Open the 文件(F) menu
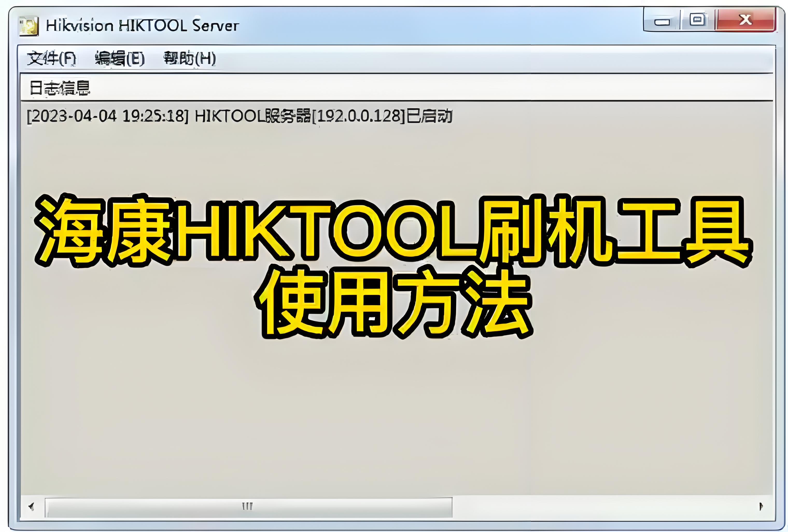The width and height of the screenshot is (788, 532). (52, 59)
